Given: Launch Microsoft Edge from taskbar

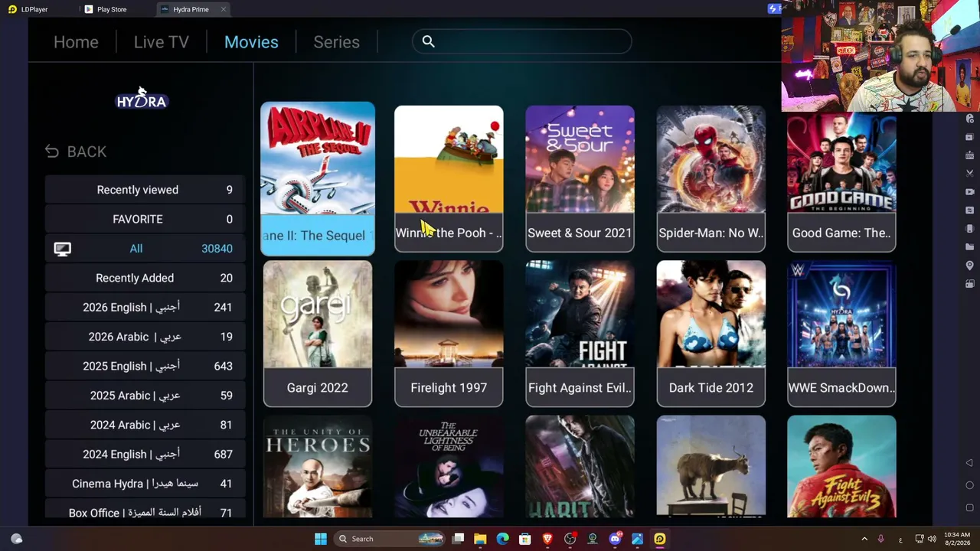Looking at the screenshot, I should [502, 539].
